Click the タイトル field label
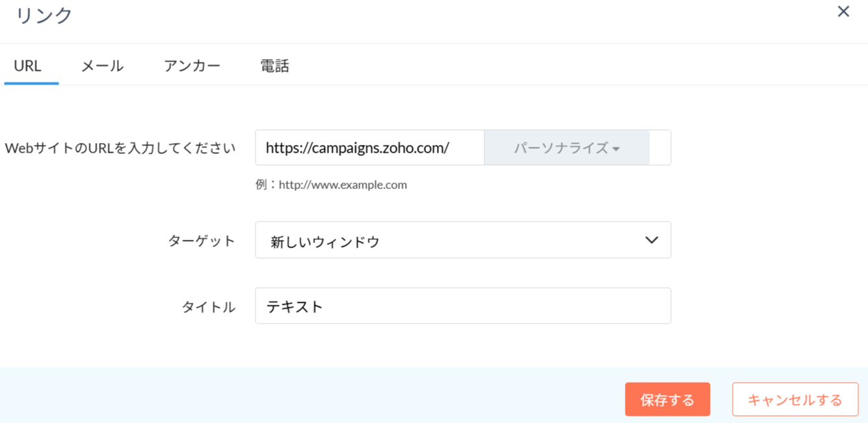 (208, 307)
